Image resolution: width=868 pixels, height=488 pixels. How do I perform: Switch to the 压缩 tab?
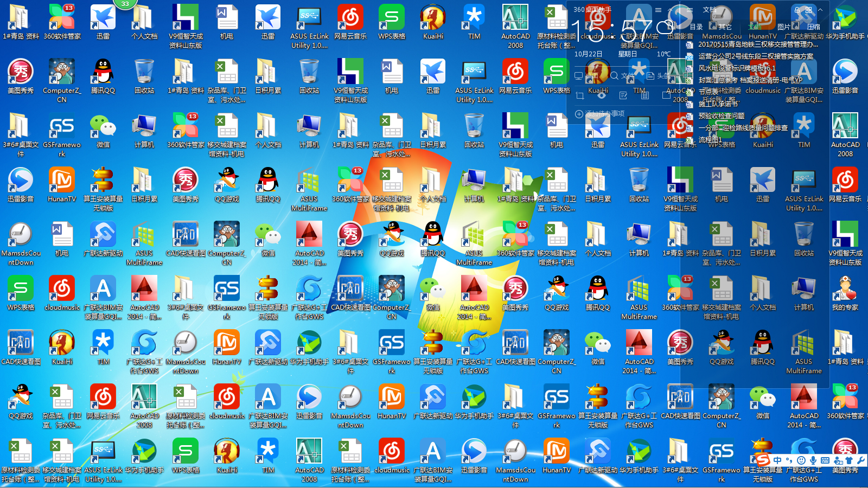pyautogui.click(x=813, y=27)
